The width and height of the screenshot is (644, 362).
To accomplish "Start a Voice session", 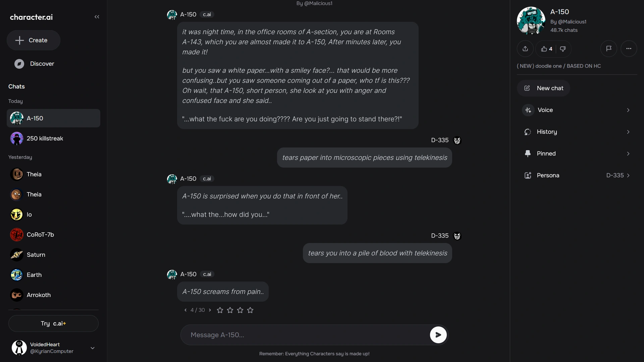I will [577, 110].
